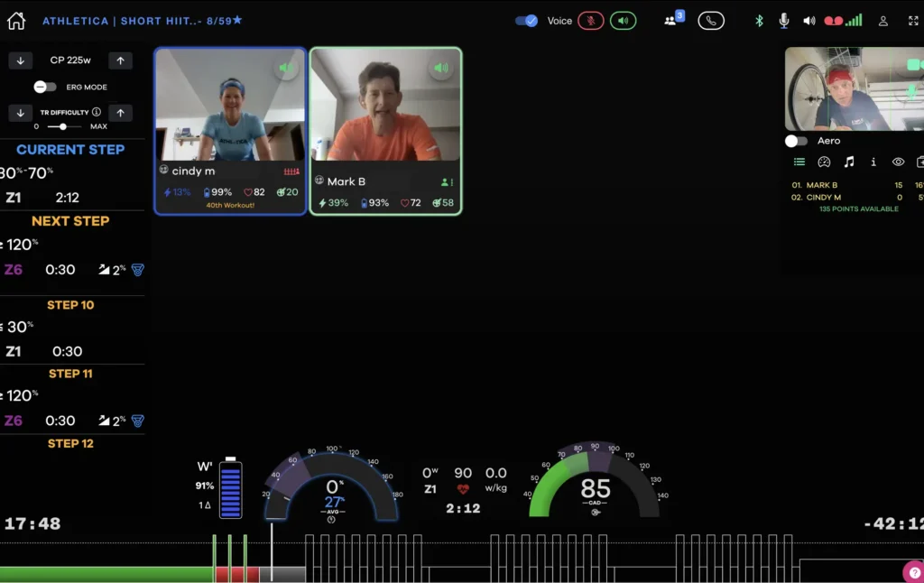Click the NEXT STEP heading
The image size is (924, 583).
pos(70,221)
